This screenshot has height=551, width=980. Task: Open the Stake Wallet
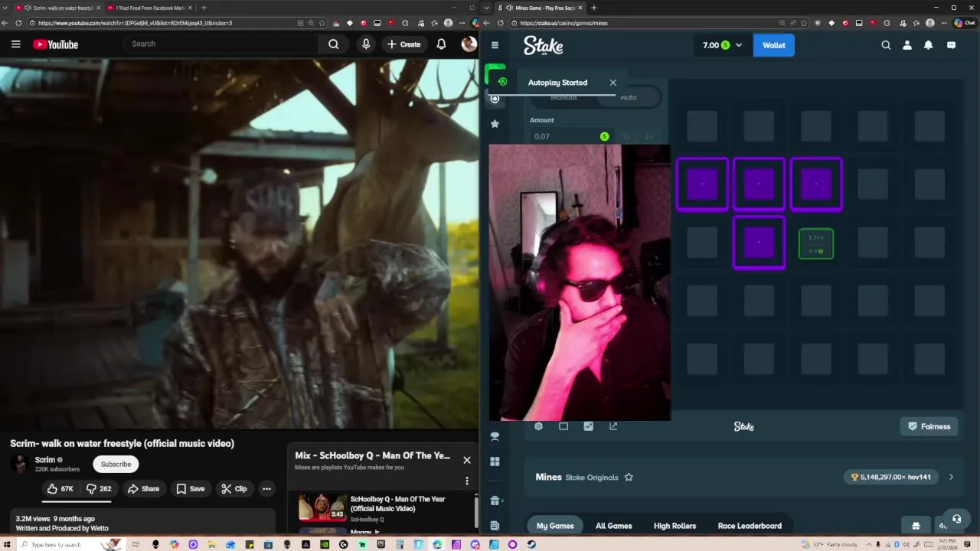point(774,45)
